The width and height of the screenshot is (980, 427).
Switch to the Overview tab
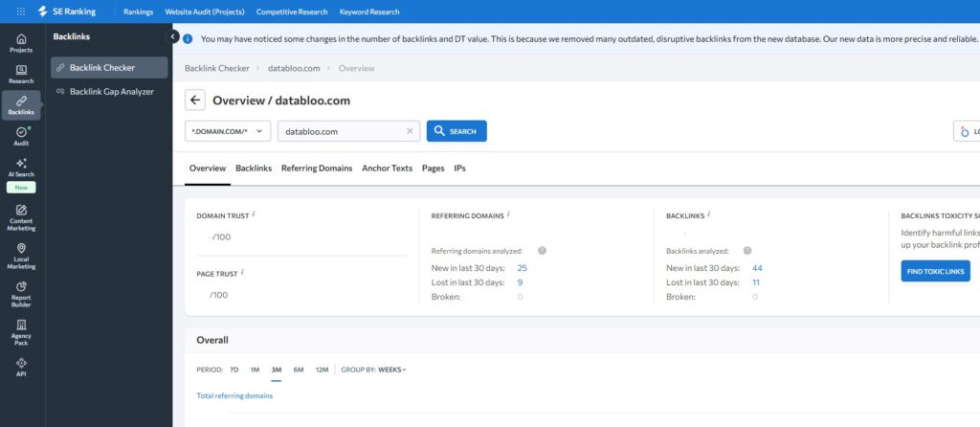pos(208,169)
